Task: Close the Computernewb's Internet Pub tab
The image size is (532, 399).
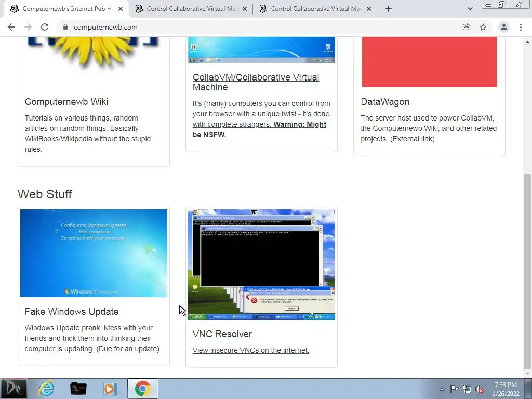Action: click(121, 9)
